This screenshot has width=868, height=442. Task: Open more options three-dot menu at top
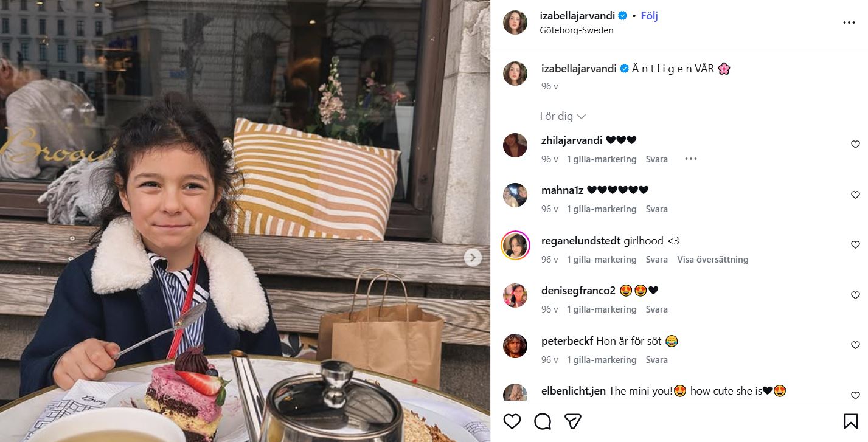pos(849,22)
